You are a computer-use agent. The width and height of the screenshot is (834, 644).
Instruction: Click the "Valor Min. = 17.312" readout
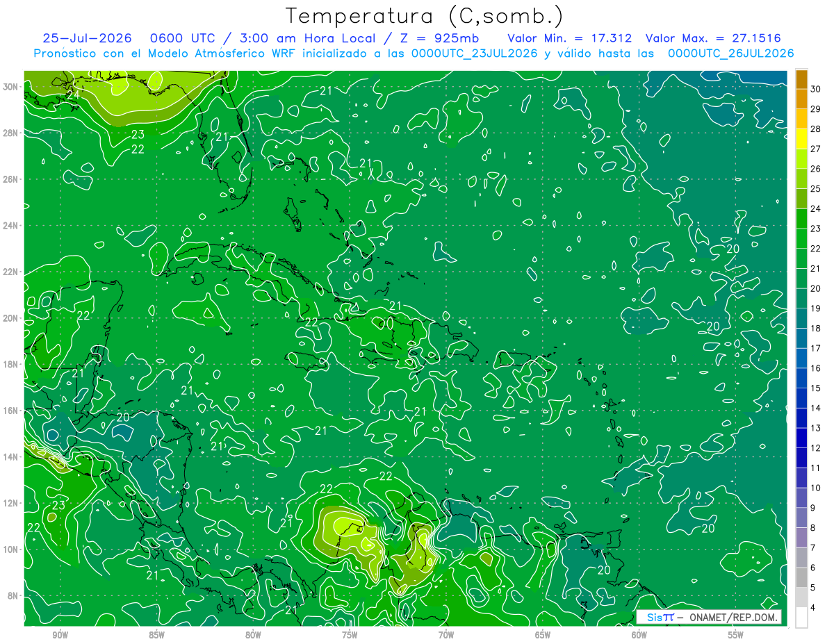(x=570, y=38)
